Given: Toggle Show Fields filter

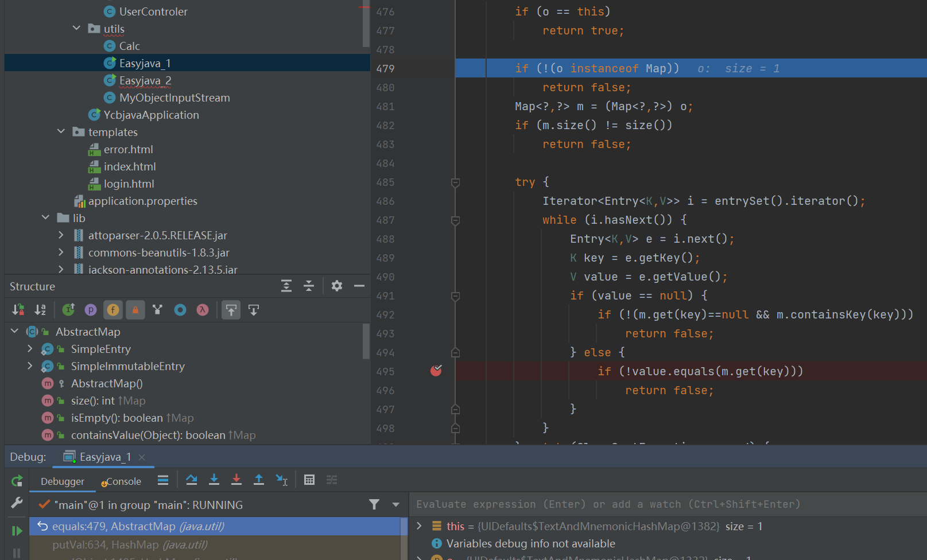Looking at the screenshot, I should pyautogui.click(x=113, y=310).
